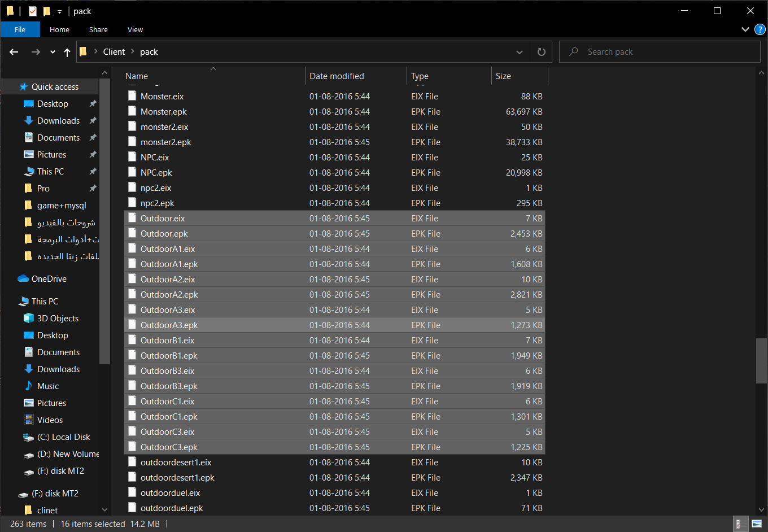
Task: Expand the ribbon with the chevron
Action: tap(745, 29)
